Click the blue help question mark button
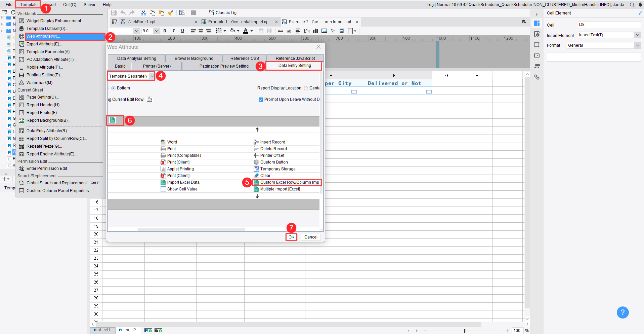The height and width of the screenshot is (334, 644). [622, 312]
